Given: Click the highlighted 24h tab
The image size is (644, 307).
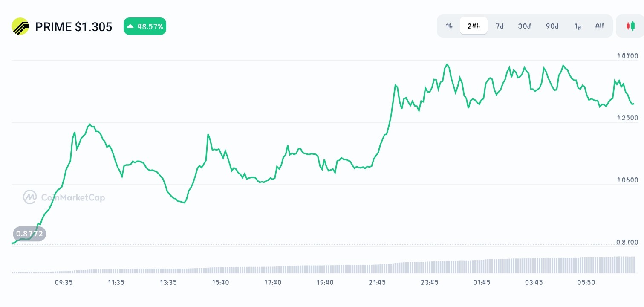Looking at the screenshot, I should pos(474,26).
